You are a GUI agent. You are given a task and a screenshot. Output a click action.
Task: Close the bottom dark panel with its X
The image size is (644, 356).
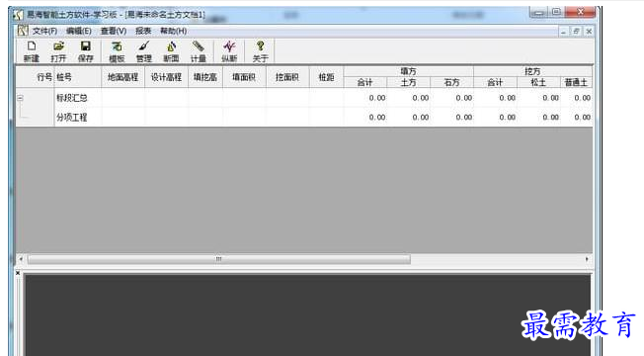[x=18, y=273]
